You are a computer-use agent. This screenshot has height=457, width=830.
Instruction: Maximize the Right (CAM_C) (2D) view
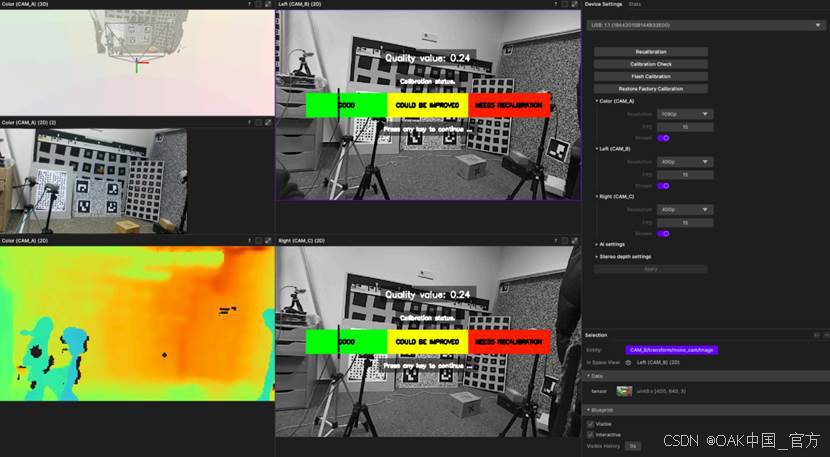pos(574,240)
